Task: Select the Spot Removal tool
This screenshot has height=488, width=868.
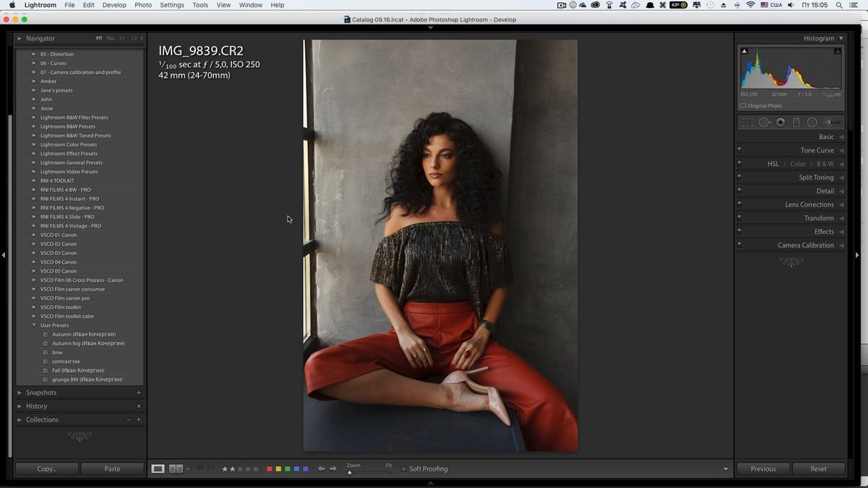Action: [x=764, y=122]
